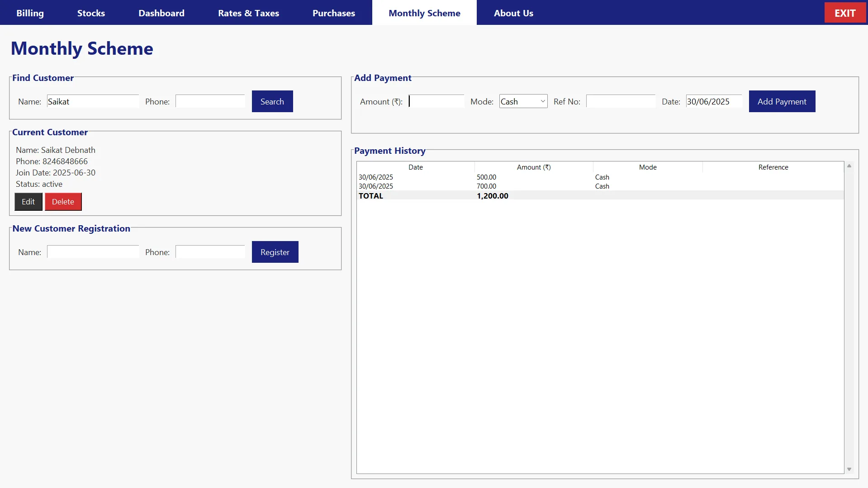The image size is (868, 488).
Task: Click the payment history scroll-down arrow
Action: pyautogui.click(x=849, y=469)
